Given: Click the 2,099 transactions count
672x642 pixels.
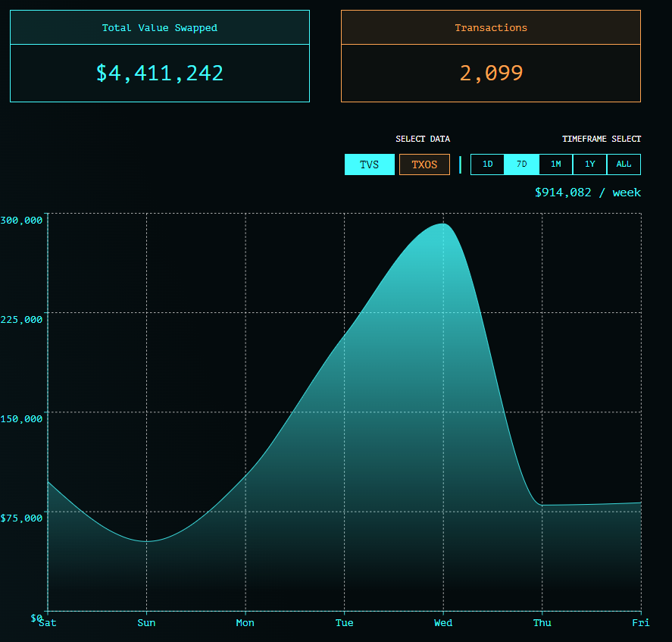Looking at the screenshot, I should (x=491, y=73).
